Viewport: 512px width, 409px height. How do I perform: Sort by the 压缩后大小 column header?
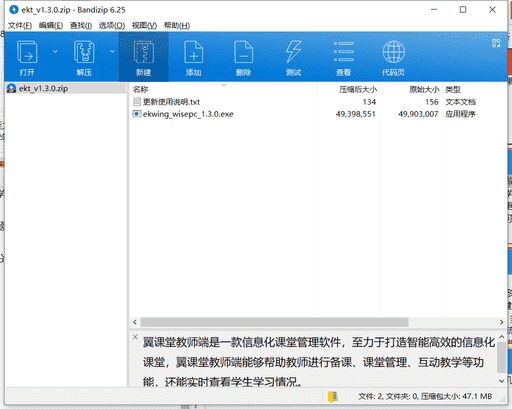[358, 89]
